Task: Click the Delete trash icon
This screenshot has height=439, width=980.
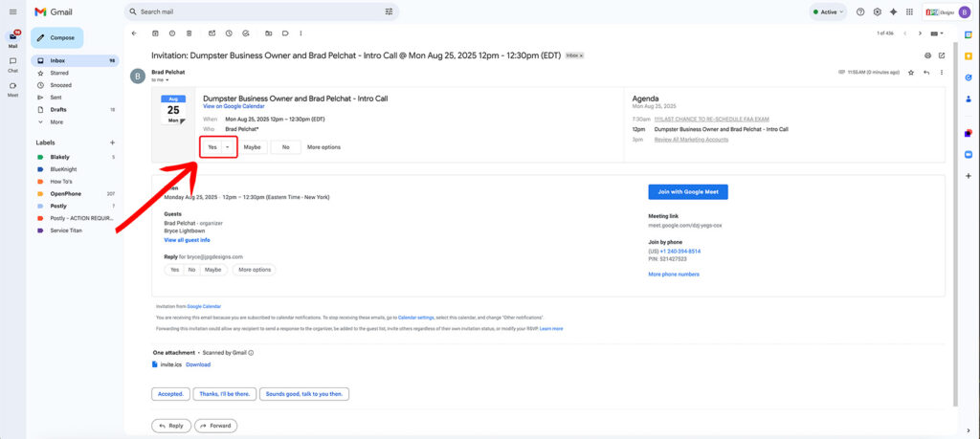Action: (x=189, y=33)
